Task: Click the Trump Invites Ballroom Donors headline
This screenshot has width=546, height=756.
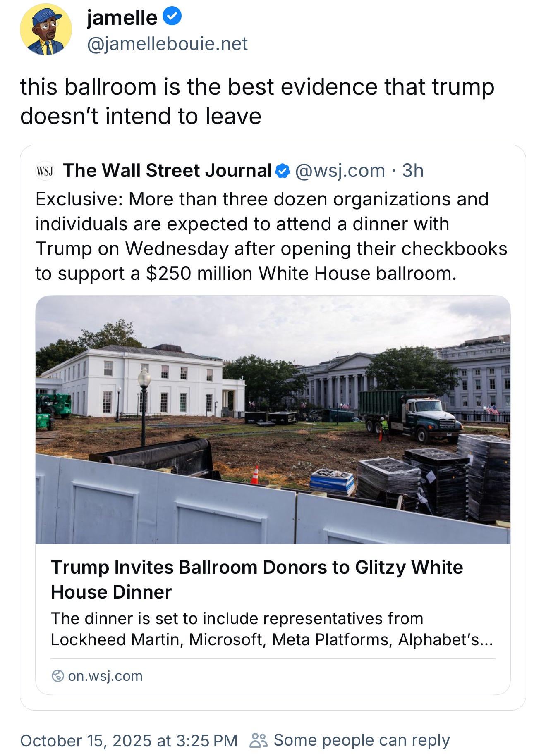Action: coord(256,579)
